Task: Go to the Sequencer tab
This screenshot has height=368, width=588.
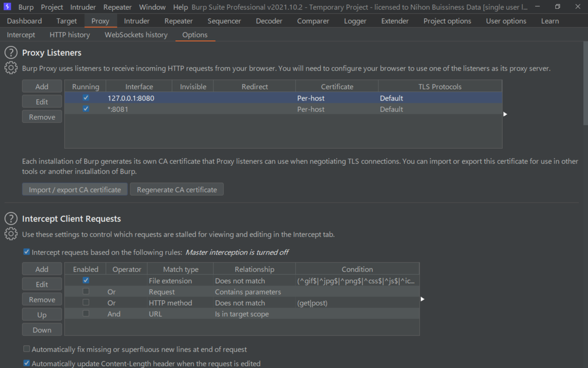Action: tap(224, 21)
